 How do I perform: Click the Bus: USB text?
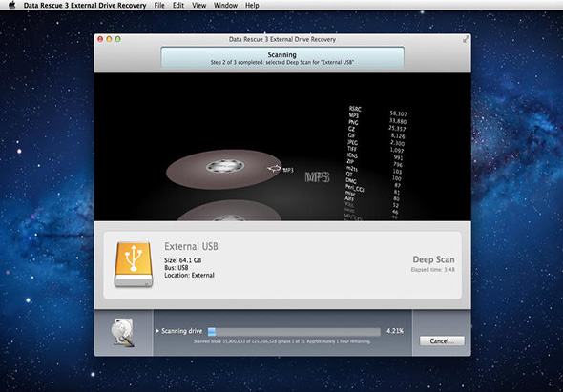click(x=177, y=268)
